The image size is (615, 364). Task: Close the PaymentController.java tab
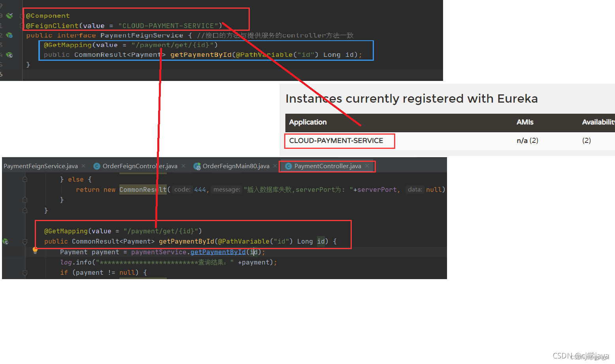[x=367, y=166]
